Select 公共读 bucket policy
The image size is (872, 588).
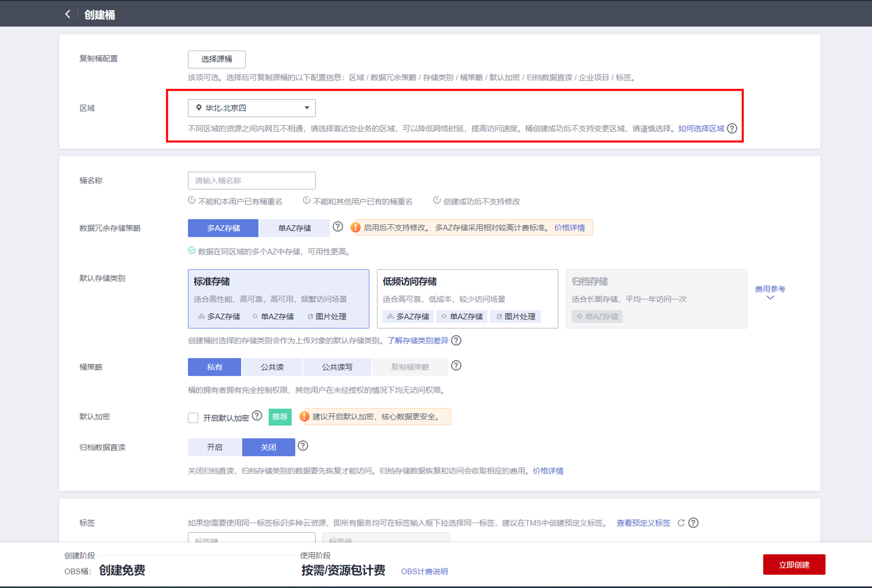[x=272, y=367]
